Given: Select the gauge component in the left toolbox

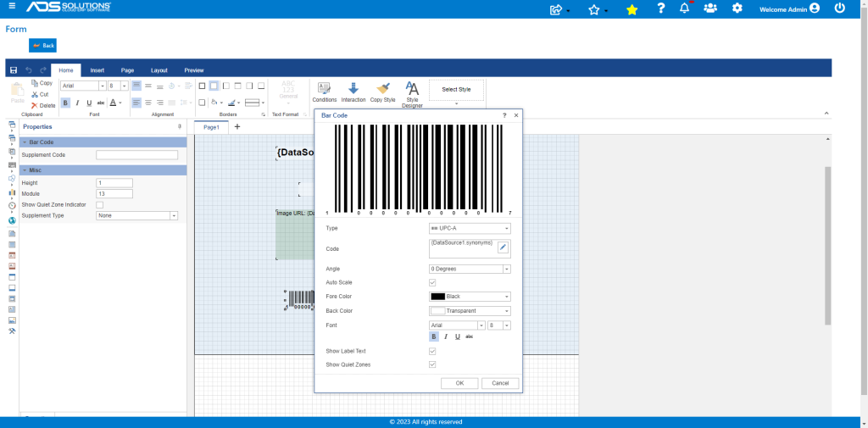Looking at the screenshot, I should [12, 205].
